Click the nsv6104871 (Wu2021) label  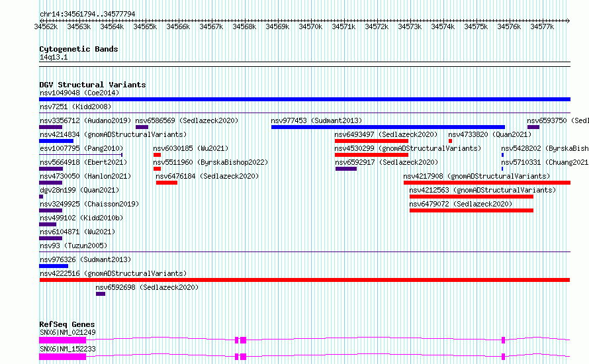[77, 232]
